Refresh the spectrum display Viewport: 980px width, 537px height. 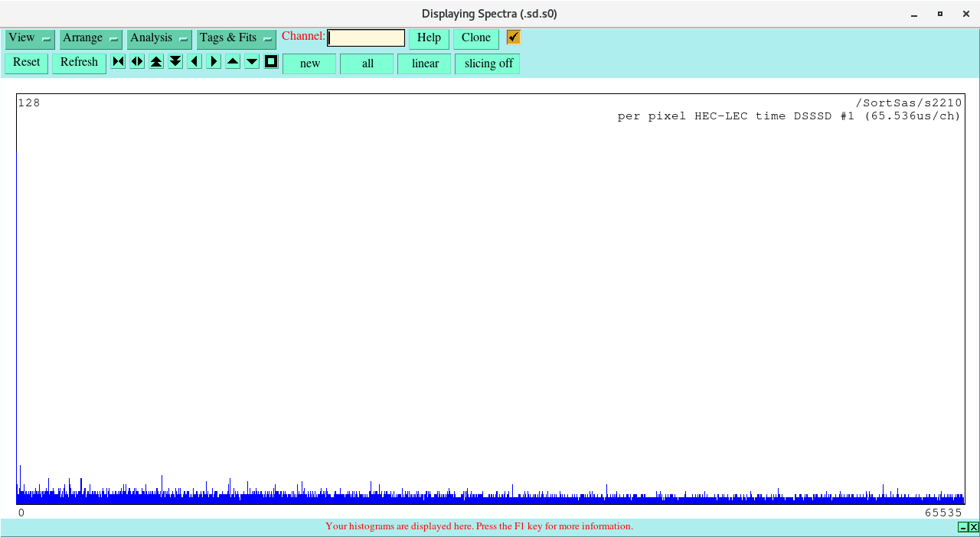(79, 63)
